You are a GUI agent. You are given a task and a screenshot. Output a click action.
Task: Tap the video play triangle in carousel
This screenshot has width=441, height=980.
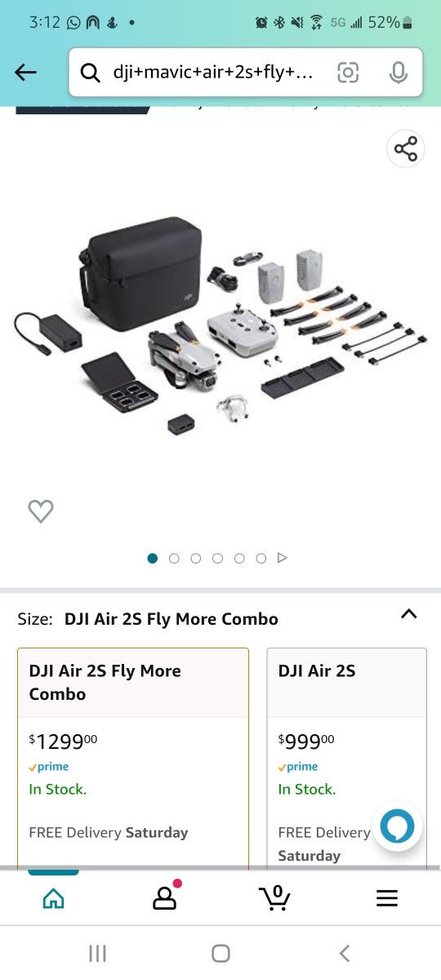pyautogui.click(x=283, y=559)
